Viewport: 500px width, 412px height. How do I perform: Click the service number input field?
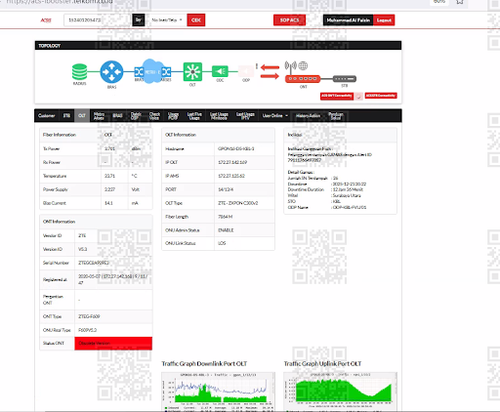click(x=97, y=20)
